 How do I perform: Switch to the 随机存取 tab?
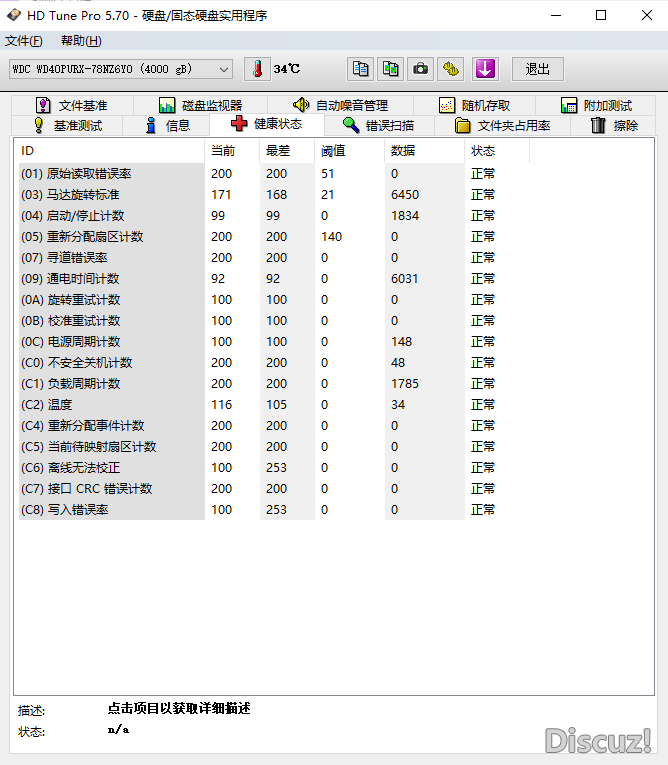pyautogui.click(x=474, y=105)
